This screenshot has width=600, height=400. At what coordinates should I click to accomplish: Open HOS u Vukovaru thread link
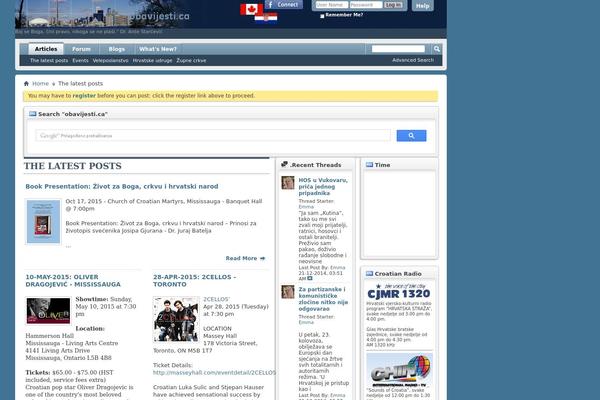point(323,186)
